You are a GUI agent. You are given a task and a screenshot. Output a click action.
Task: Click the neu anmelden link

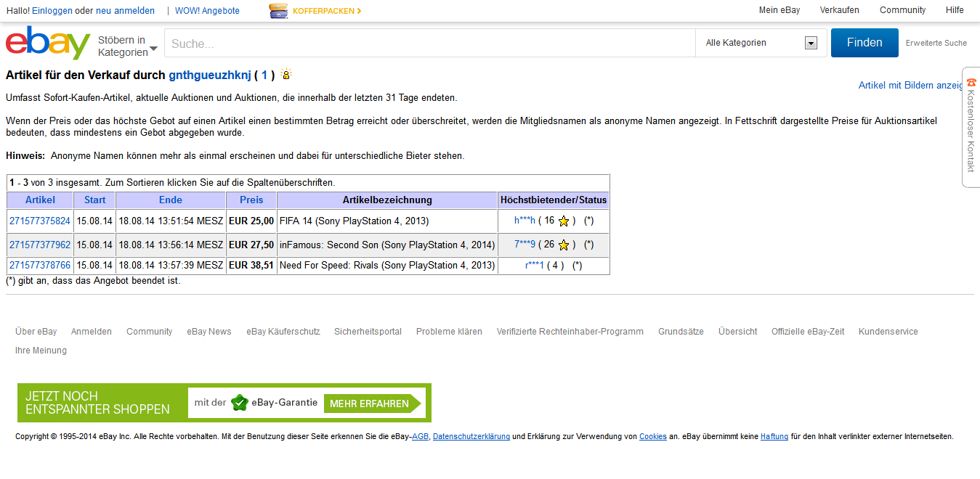[125, 11]
